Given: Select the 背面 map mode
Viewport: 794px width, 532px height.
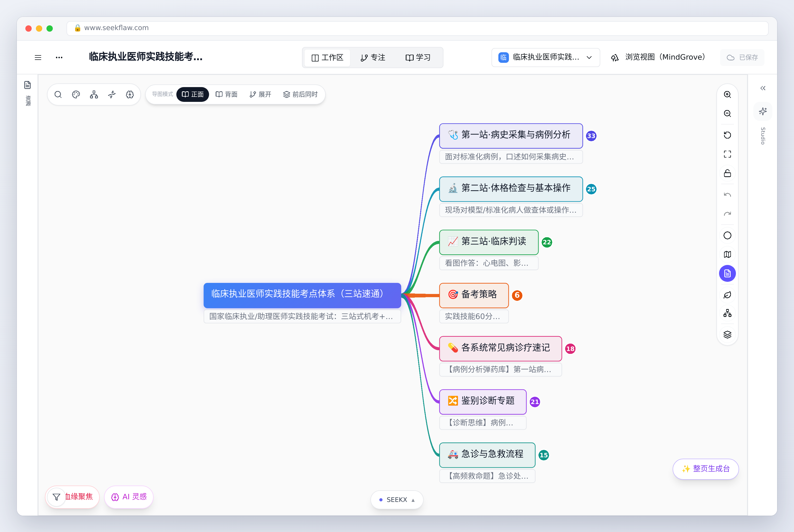Looking at the screenshot, I should pos(226,94).
